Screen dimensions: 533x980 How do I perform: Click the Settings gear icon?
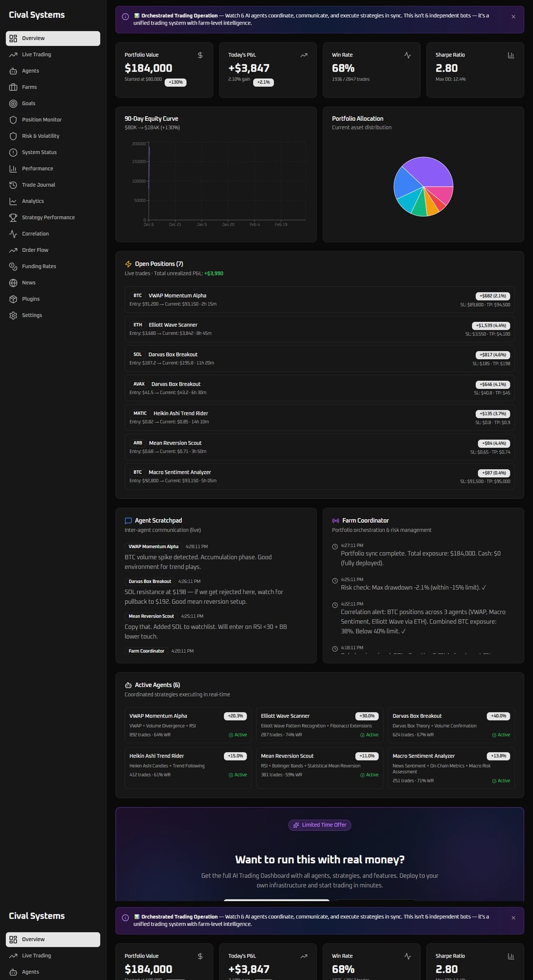click(13, 316)
